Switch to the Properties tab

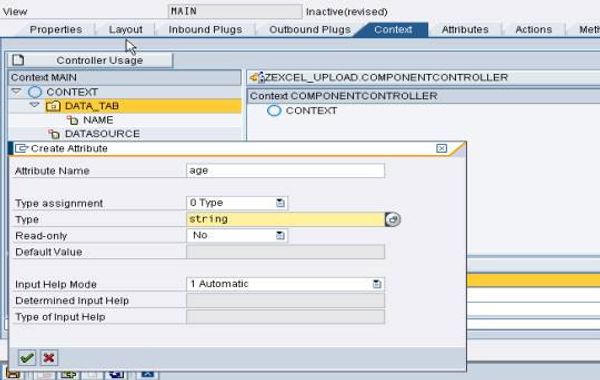pos(56,29)
